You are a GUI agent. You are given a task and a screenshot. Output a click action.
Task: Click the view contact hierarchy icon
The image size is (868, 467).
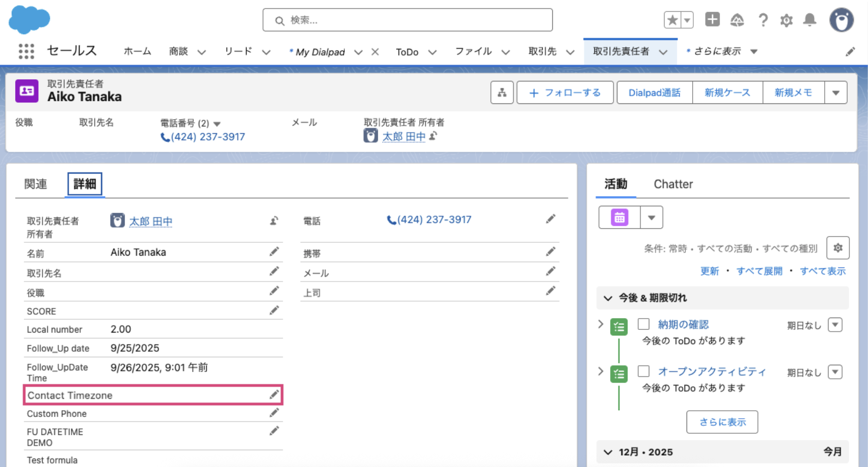coord(502,93)
